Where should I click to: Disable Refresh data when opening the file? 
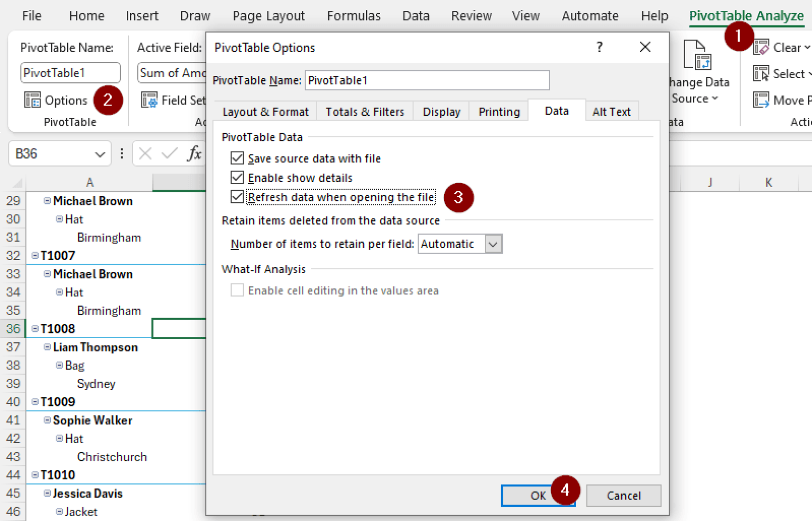point(237,197)
